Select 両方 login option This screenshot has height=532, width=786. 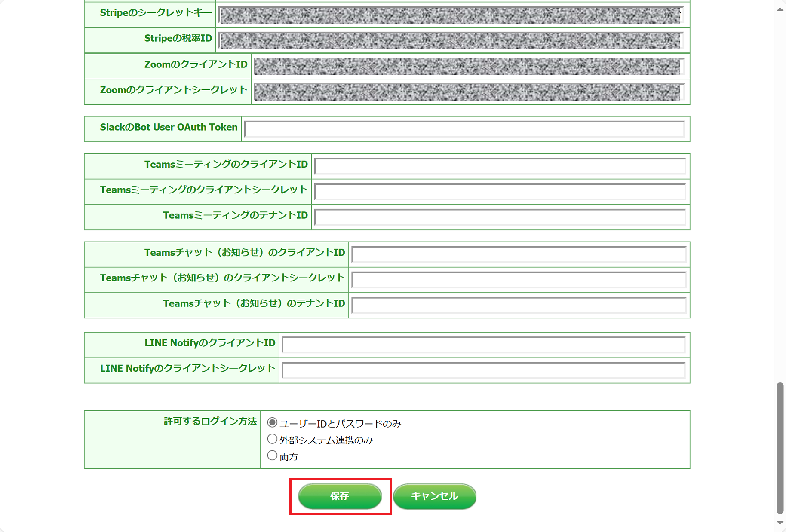[x=272, y=456]
